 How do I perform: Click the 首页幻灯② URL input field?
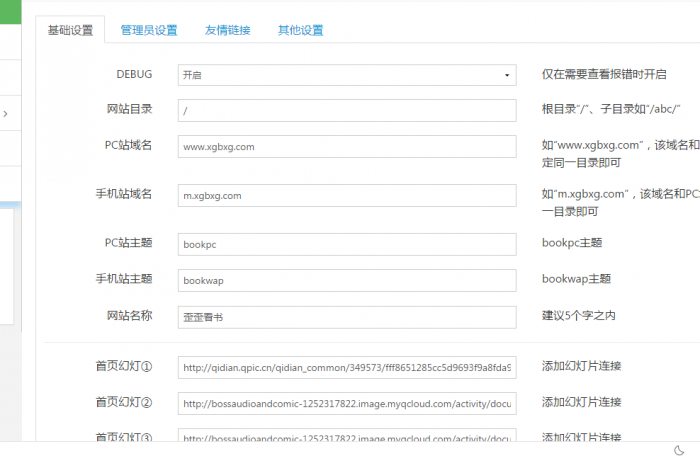pyautogui.click(x=347, y=403)
